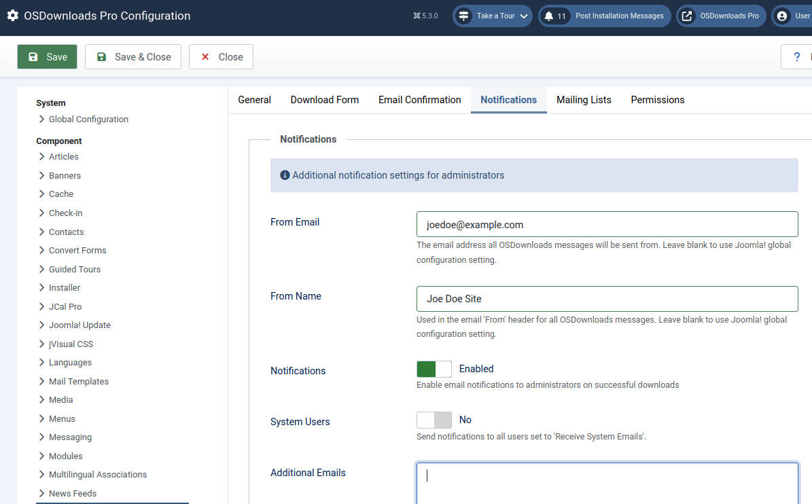Click the chevron beside Media
Screen dimensions: 812x504
pyautogui.click(x=41, y=400)
